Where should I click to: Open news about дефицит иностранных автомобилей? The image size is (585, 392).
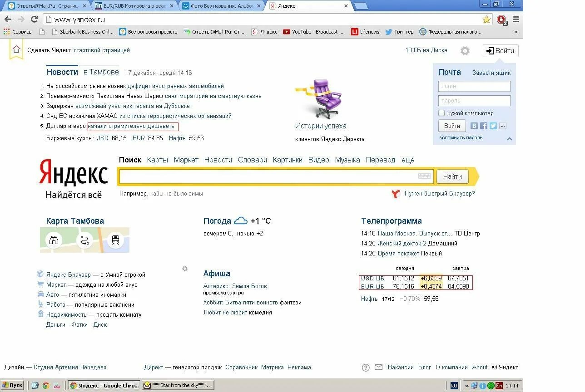pos(176,86)
